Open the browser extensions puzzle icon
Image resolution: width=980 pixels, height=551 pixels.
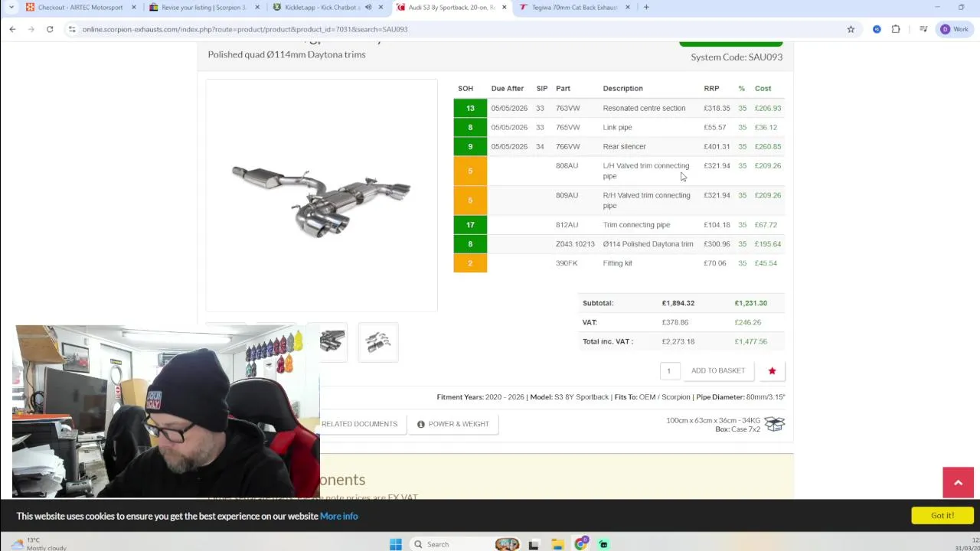click(896, 29)
